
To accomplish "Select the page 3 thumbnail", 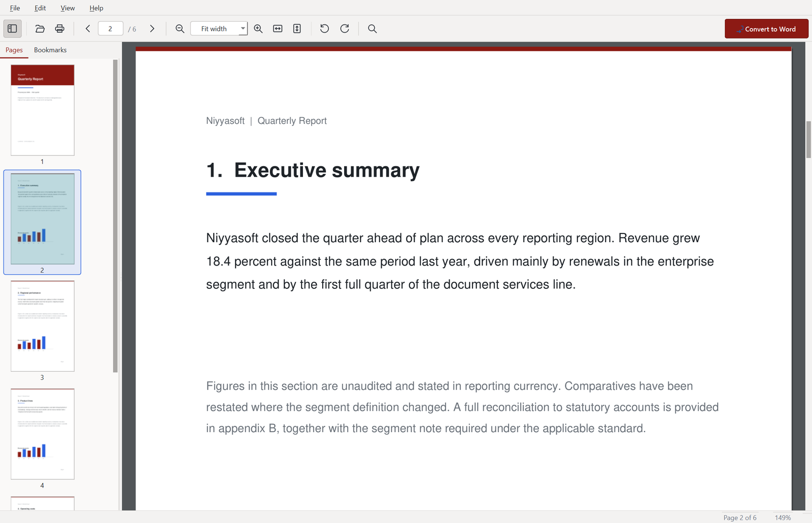I will (43, 326).
